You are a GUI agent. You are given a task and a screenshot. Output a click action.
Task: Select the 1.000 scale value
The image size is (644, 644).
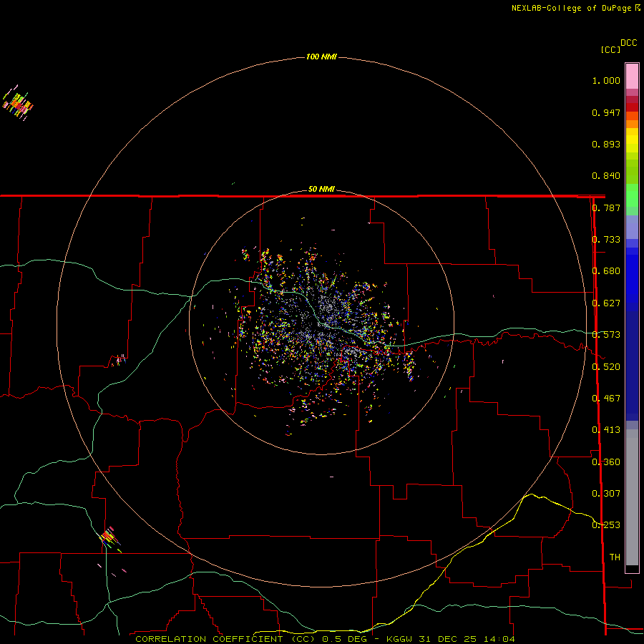tap(606, 80)
